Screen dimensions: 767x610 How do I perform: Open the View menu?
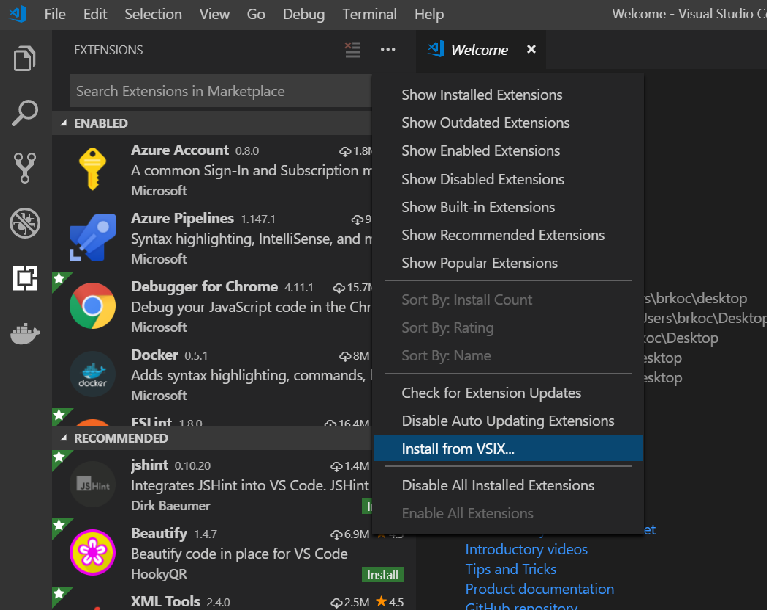214,14
